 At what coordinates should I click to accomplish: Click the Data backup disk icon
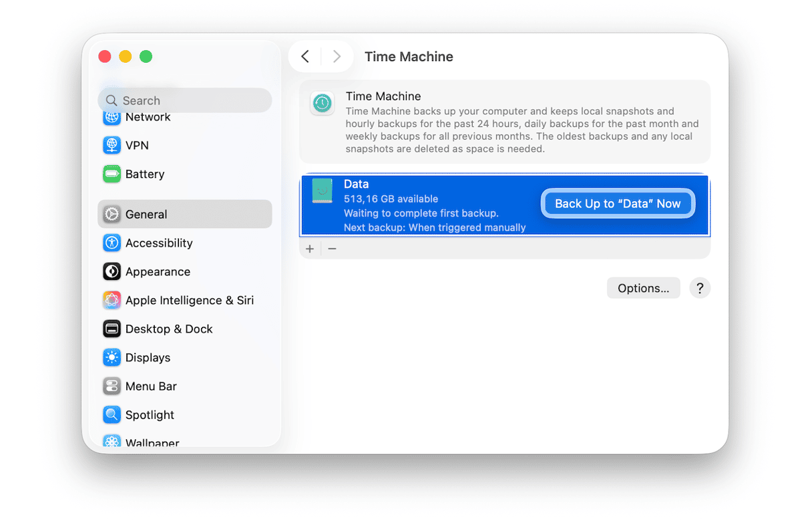(322, 191)
